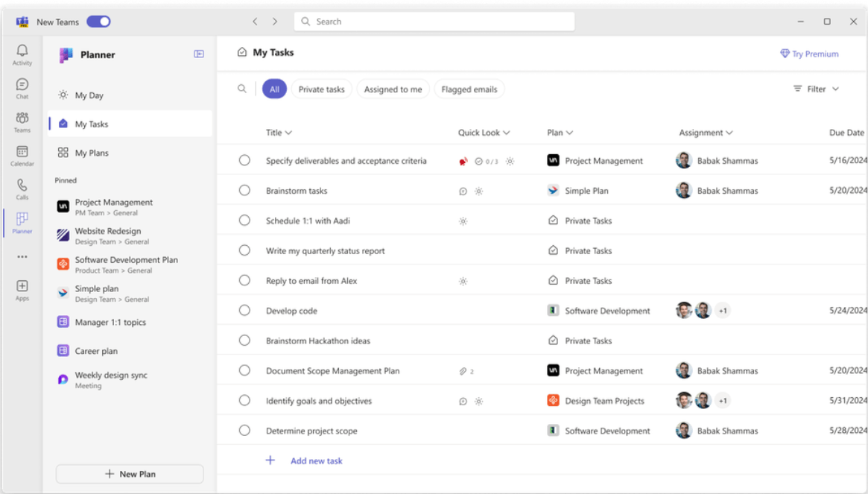Click the sun icon on Schedule 1:1 with Aadi

pos(463,221)
